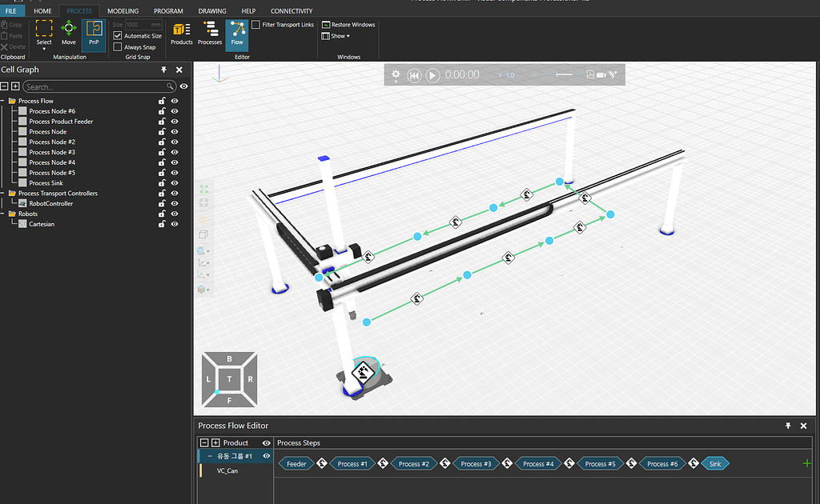
Task: Open the FILE menu
Action: (x=13, y=10)
